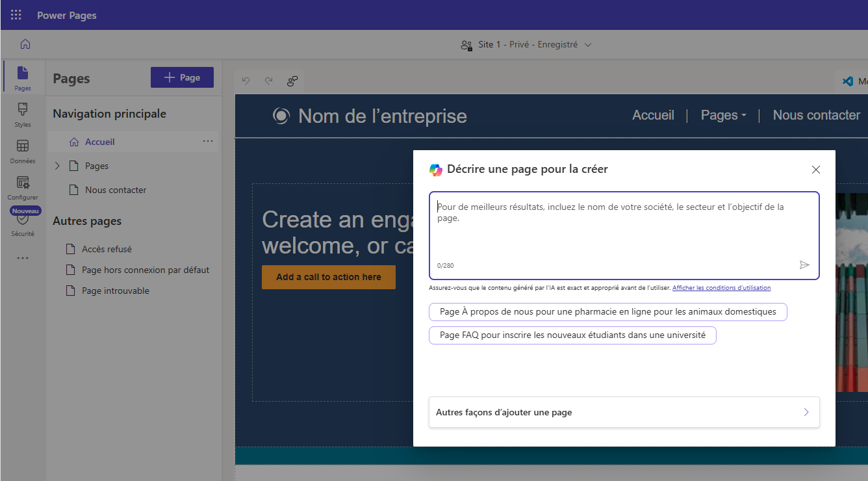Open more options for the Accueil page
Viewport: 868px width, 481px height.
[208, 141]
